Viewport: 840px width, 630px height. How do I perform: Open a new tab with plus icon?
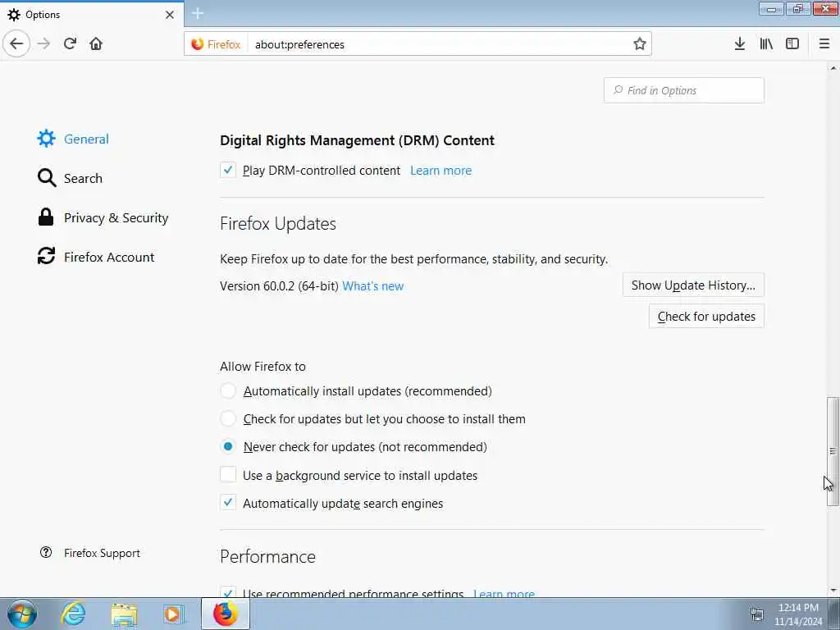198,13
